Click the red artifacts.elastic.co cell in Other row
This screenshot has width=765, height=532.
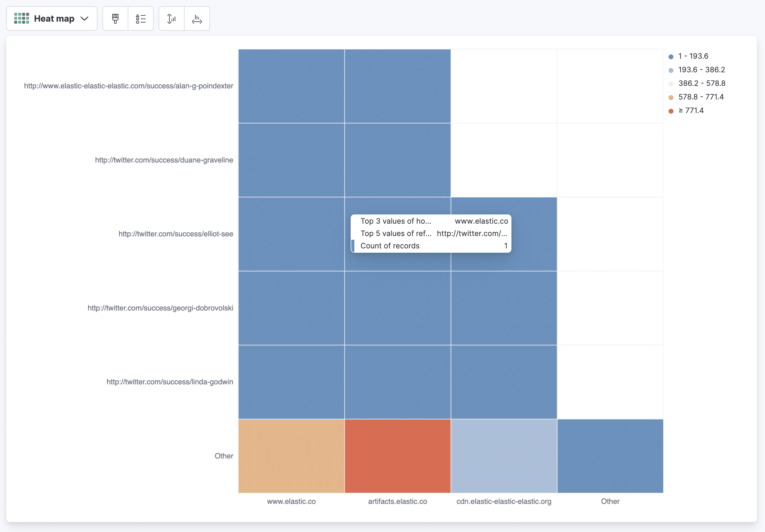click(x=397, y=456)
